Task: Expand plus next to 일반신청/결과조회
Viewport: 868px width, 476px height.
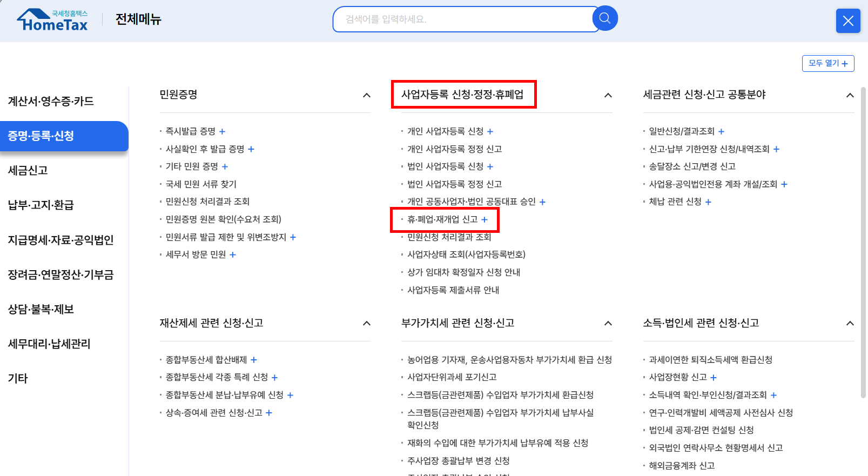Action: coord(721,131)
